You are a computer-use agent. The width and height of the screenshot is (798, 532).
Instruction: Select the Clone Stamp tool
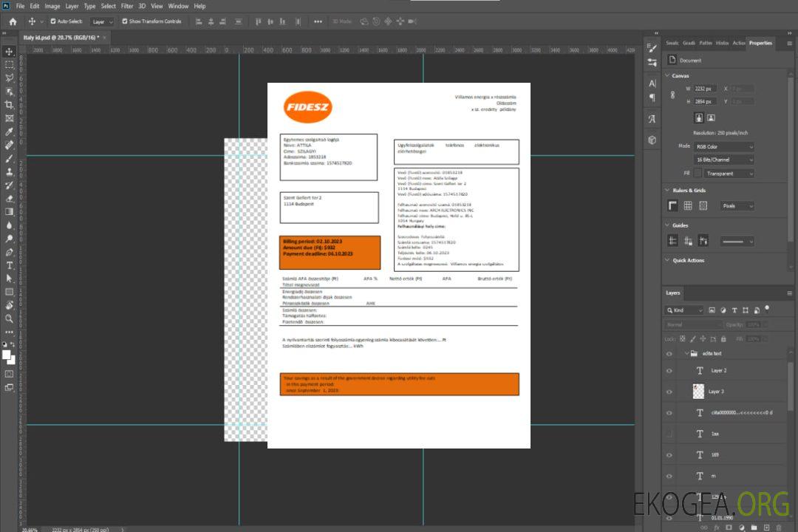9,171
